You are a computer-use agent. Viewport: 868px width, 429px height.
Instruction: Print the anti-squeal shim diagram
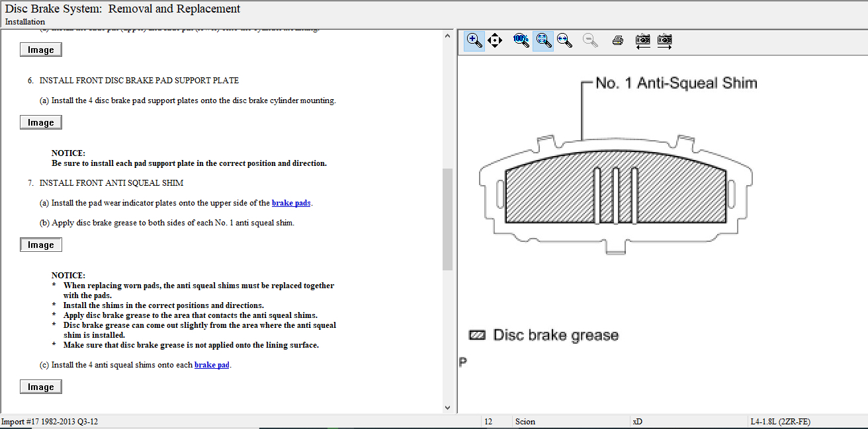(x=618, y=40)
